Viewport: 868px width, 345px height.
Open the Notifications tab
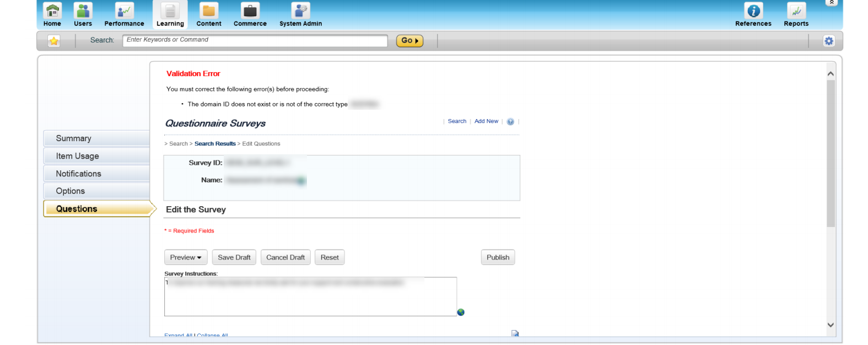[97, 174]
